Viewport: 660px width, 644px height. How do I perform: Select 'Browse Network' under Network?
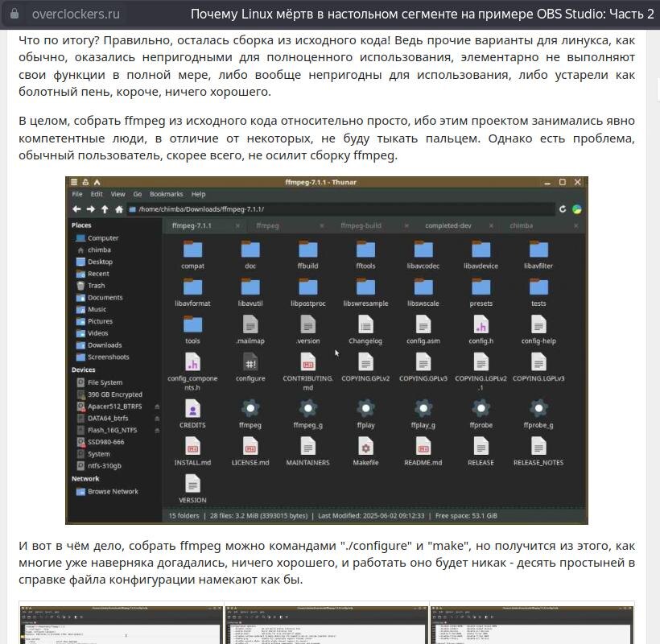(x=113, y=492)
